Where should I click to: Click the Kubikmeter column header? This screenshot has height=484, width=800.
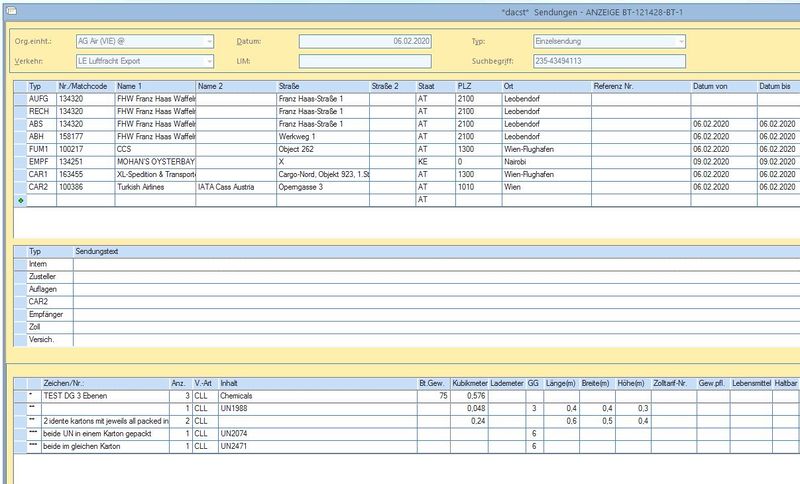[x=469, y=383]
